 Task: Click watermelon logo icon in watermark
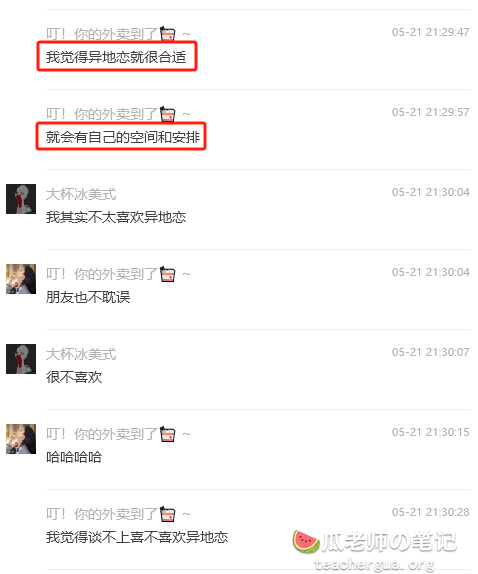click(x=306, y=541)
